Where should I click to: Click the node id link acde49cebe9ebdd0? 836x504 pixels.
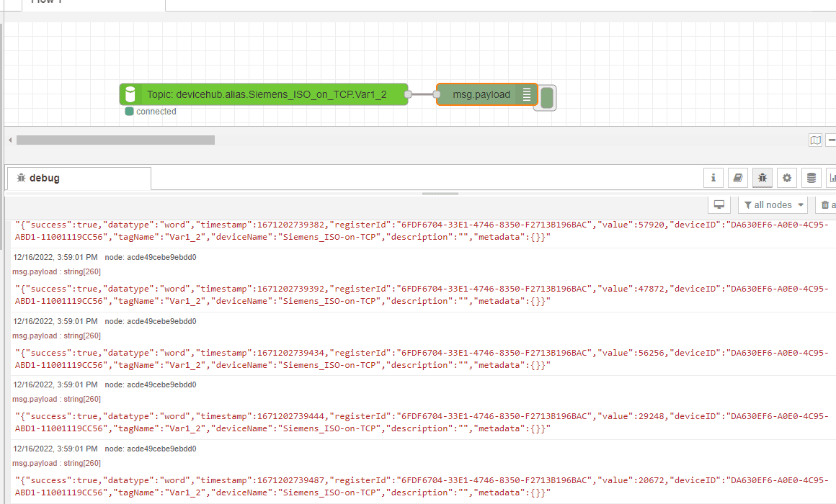[161, 257]
